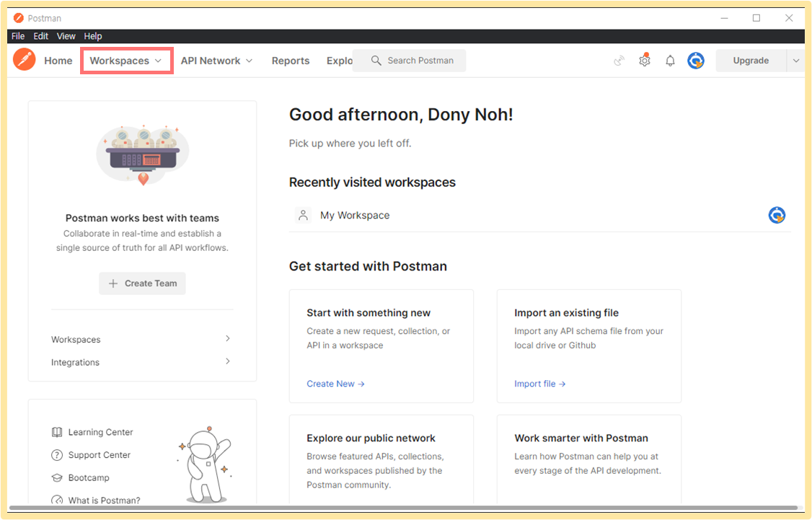
Task: Click the search magnifier icon
Action: coord(376,61)
